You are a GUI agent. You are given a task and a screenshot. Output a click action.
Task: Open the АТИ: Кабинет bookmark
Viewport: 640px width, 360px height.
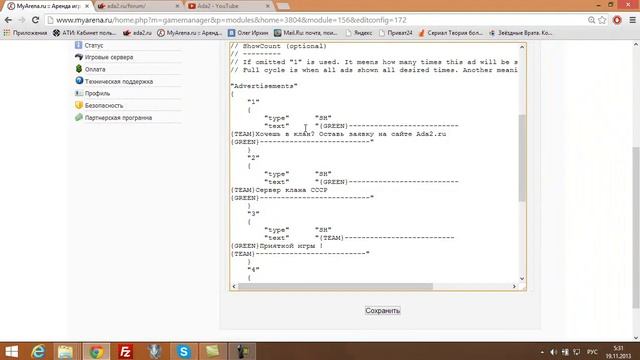tap(84, 33)
